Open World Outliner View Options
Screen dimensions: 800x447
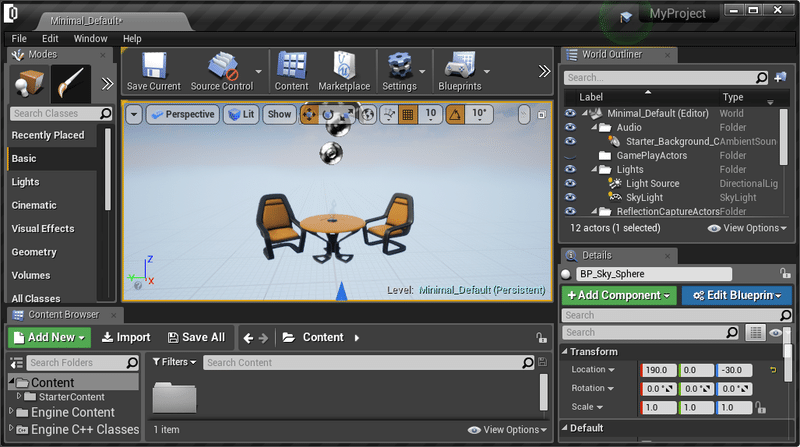(x=747, y=228)
